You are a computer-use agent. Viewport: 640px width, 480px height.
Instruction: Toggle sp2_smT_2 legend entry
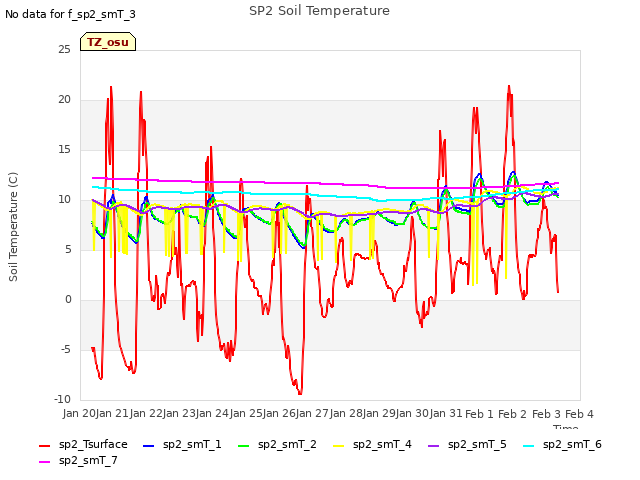pos(277,444)
